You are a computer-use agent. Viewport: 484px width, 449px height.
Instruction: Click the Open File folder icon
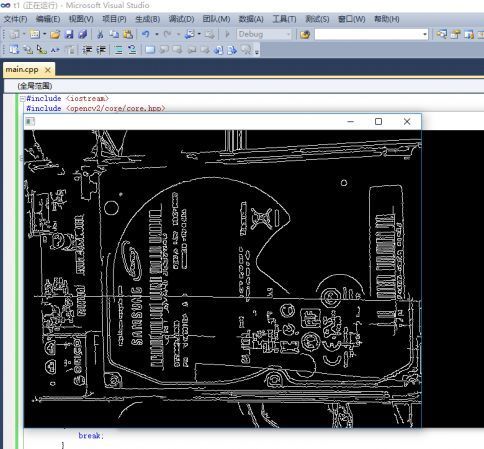point(55,34)
